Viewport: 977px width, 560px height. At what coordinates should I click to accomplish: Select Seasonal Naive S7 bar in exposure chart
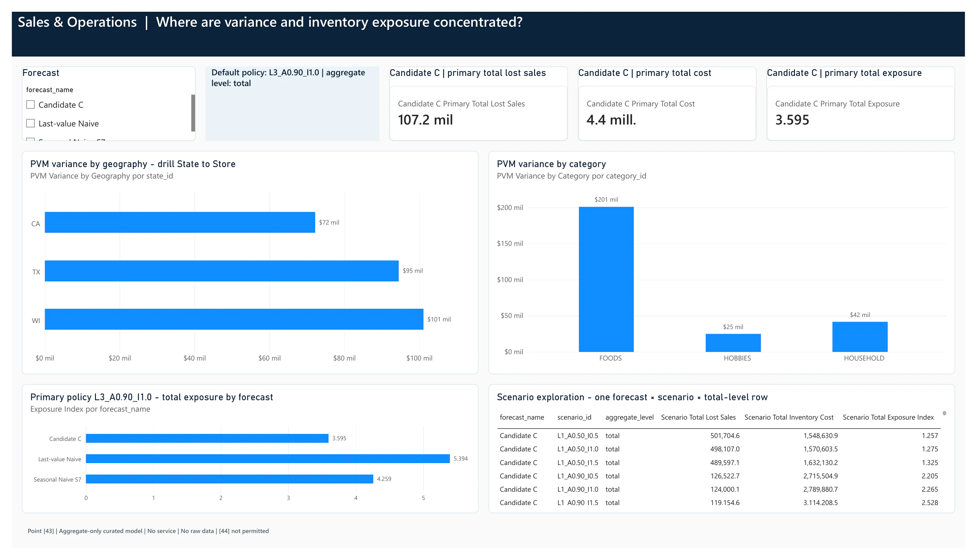coord(229,479)
